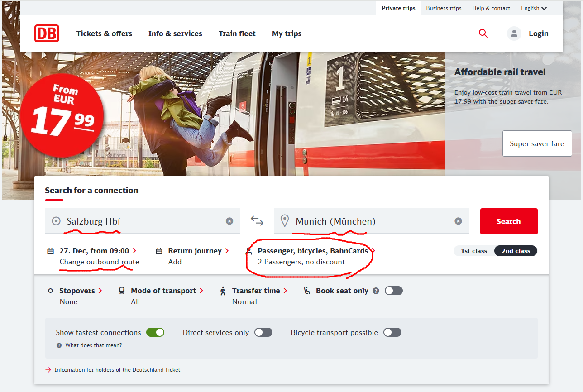Open Information for holders of Deutschland-Ticket
This screenshot has height=392, width=583.
click(x=117, y=370)
